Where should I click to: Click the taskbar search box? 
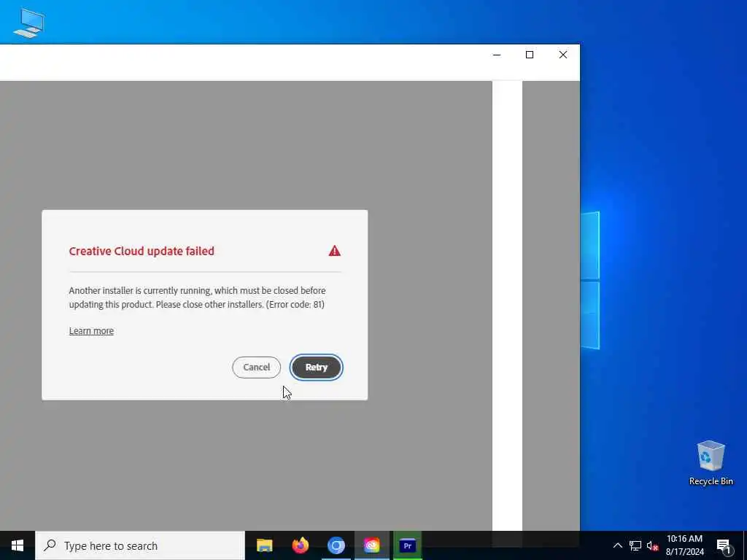pyautogui.click(x=140, y=545)
